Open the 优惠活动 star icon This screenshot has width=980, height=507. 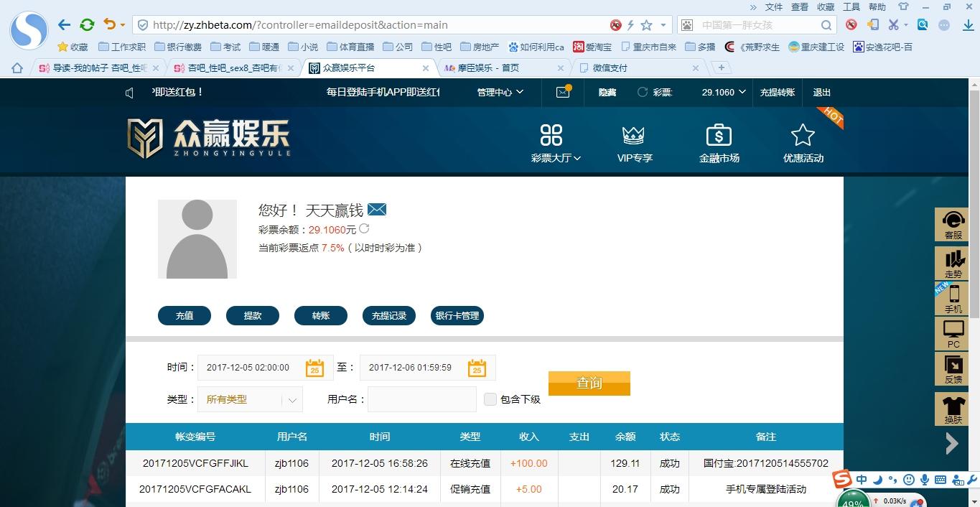(802, 136)
